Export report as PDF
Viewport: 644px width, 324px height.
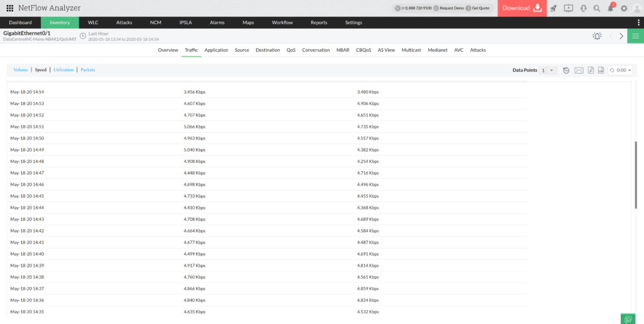(591, 70)
